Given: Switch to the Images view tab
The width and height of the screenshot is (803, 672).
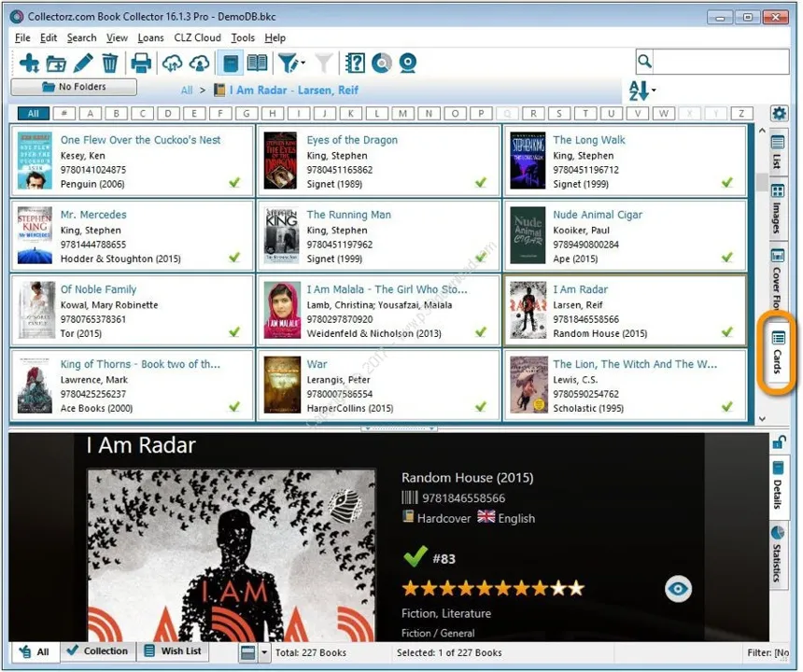Looking at the screenshot, I should (x=778, y=209).
